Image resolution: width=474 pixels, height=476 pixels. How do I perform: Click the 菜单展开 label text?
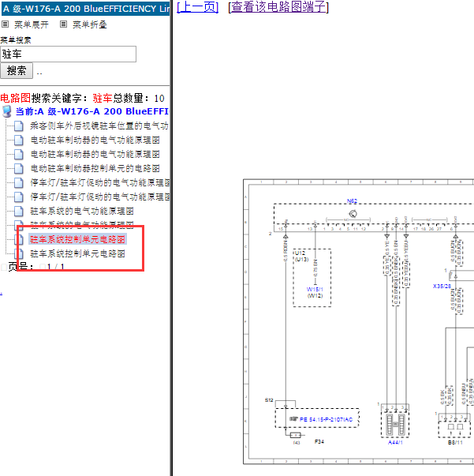(x=32, y=24)
